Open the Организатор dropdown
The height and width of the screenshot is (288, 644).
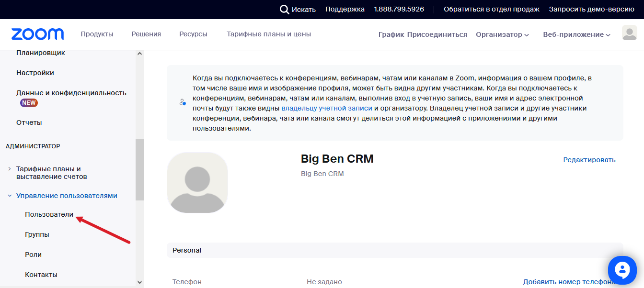tap(502, 34)
